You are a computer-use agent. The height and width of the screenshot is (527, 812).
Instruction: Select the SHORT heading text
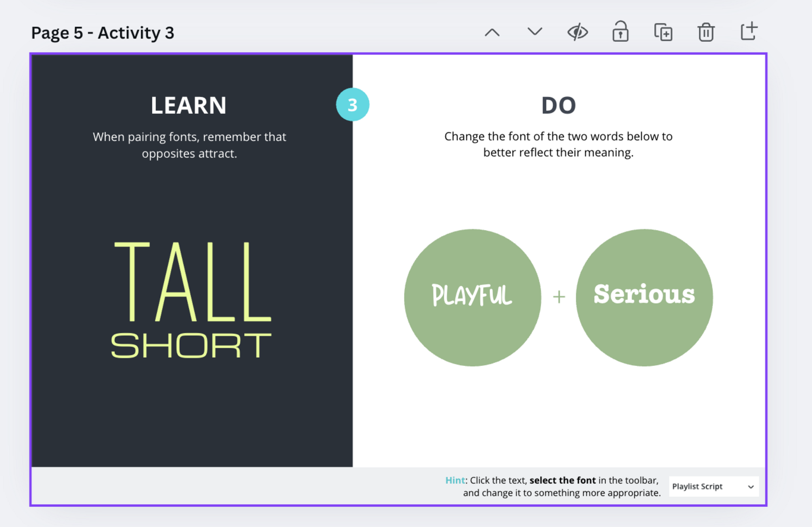point(191,345)
